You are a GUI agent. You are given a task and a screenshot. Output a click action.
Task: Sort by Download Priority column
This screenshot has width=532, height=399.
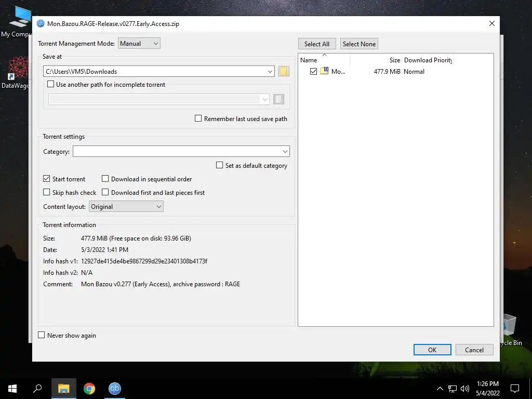(x=428, y=60)
